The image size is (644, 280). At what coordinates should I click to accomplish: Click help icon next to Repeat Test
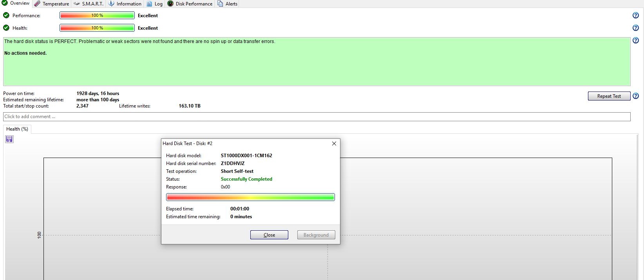coord(636,96)
